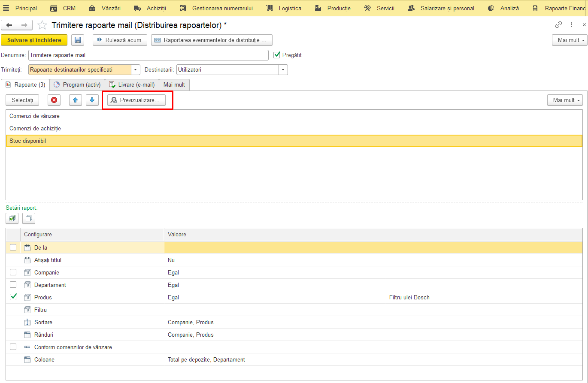Enable the Companie setting checkbox
Viewport: 588px width, 383px height.
(13, 272)
